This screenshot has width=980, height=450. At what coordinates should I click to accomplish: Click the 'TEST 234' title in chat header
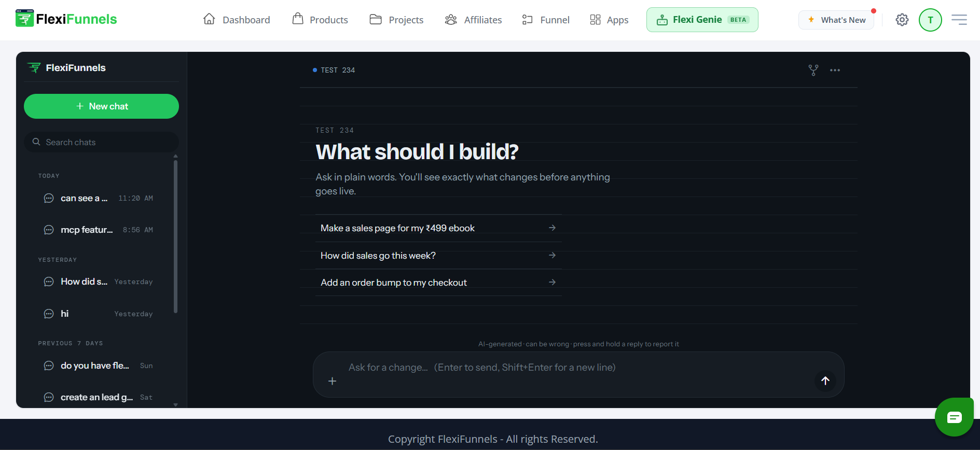click(338, 70)
